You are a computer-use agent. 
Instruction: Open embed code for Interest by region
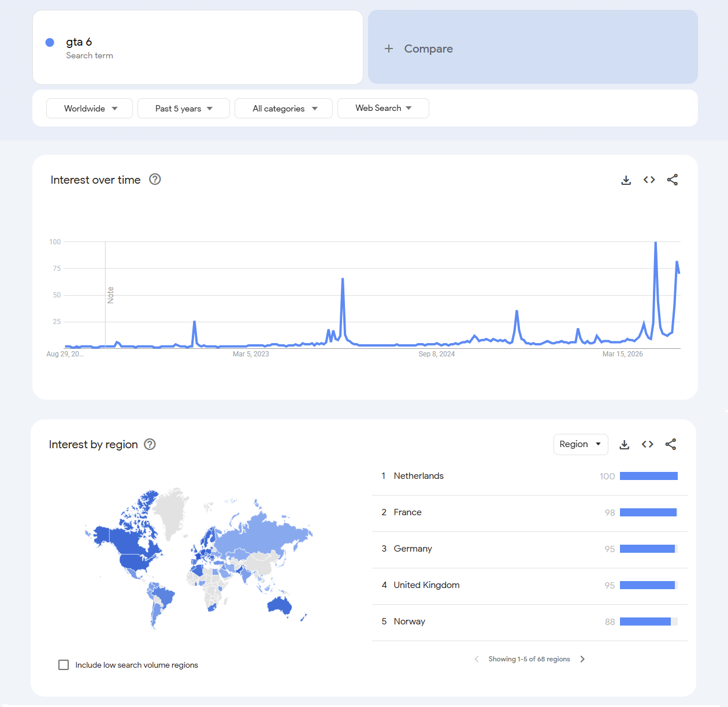pos(647,444)
